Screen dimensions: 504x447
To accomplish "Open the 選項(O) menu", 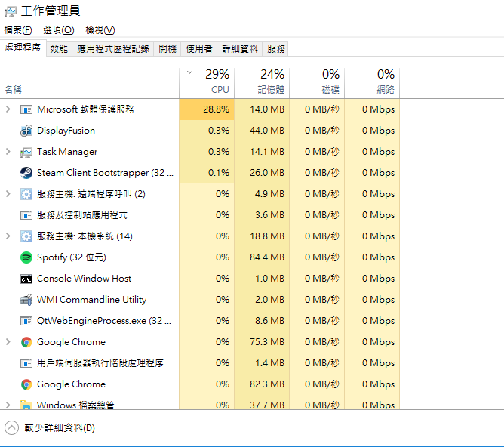I will click(59, 30).
